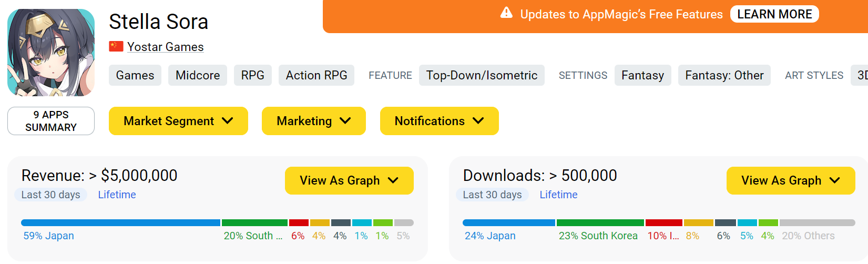The image size is (868, 264).
Task: Click the green South Korea segment in Downloads bar
Action: pos(600,223)
